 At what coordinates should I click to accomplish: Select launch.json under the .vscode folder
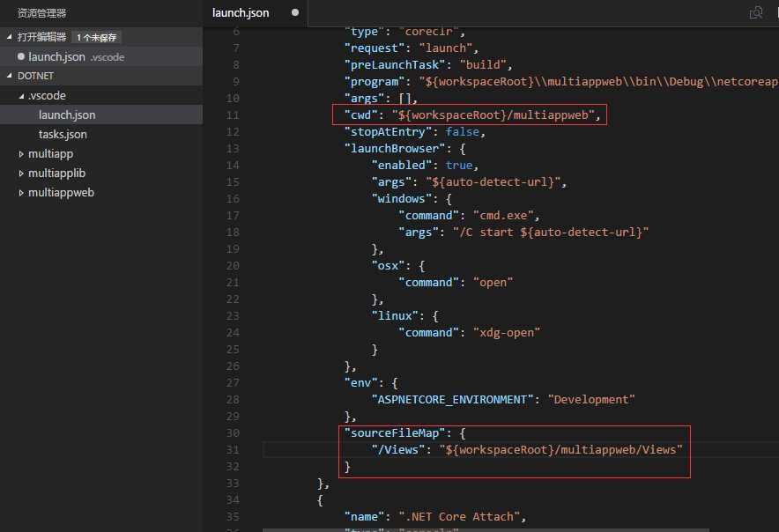[x=67, y=115]
